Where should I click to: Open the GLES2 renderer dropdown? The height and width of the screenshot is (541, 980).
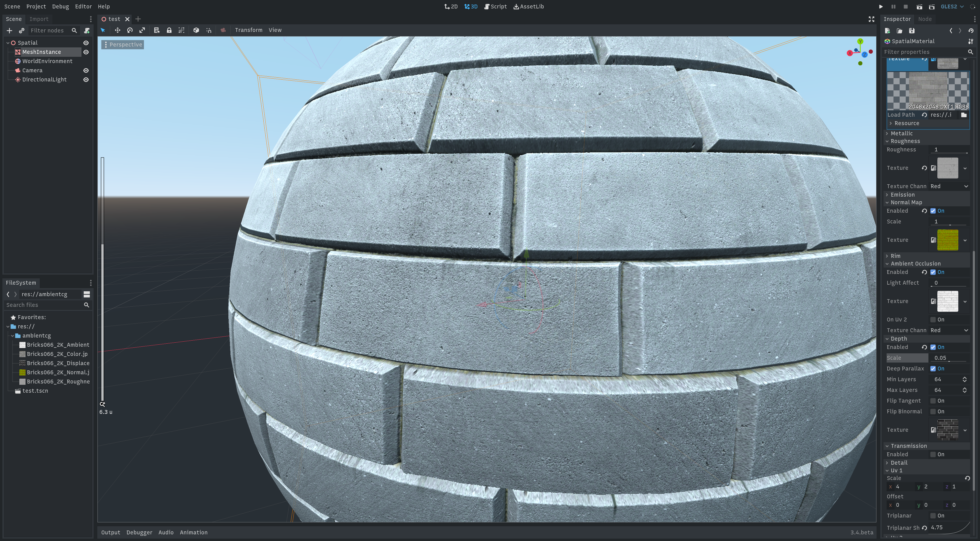pos(952,6)
